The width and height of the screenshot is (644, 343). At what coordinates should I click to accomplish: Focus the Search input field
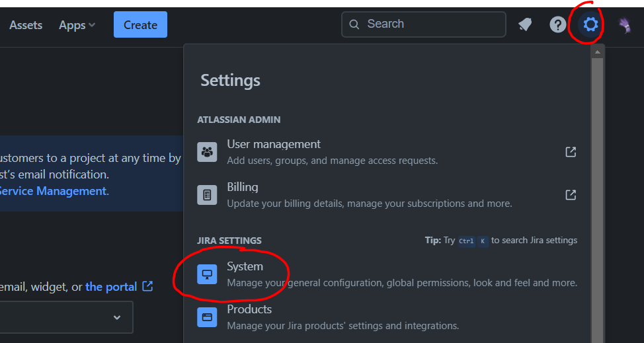point(423,24)
